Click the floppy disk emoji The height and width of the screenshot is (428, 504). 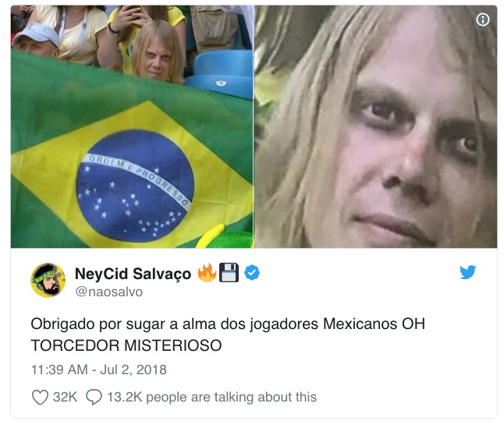point(229,273)
